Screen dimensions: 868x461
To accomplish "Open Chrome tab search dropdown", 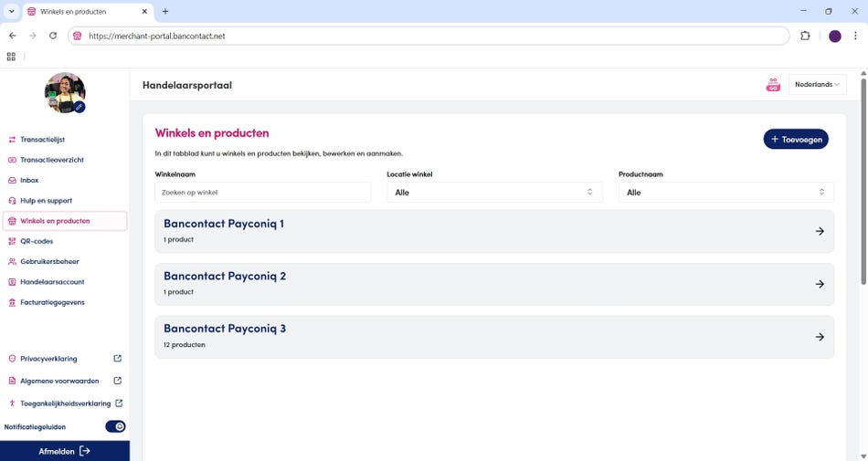I will point(11,11).
